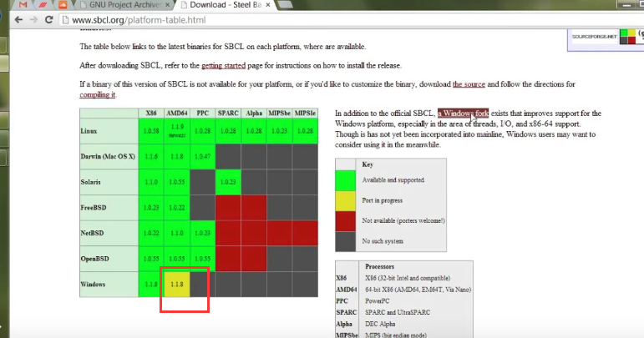
Task: Download Linux Alpha binary 1.0.28
Action: pos(254,131)
